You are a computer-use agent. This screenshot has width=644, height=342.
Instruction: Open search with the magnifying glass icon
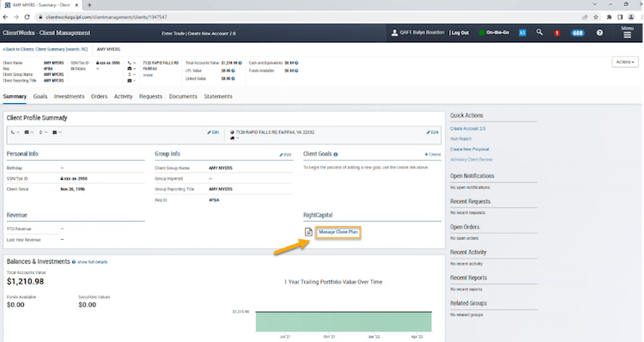(540, 32)
